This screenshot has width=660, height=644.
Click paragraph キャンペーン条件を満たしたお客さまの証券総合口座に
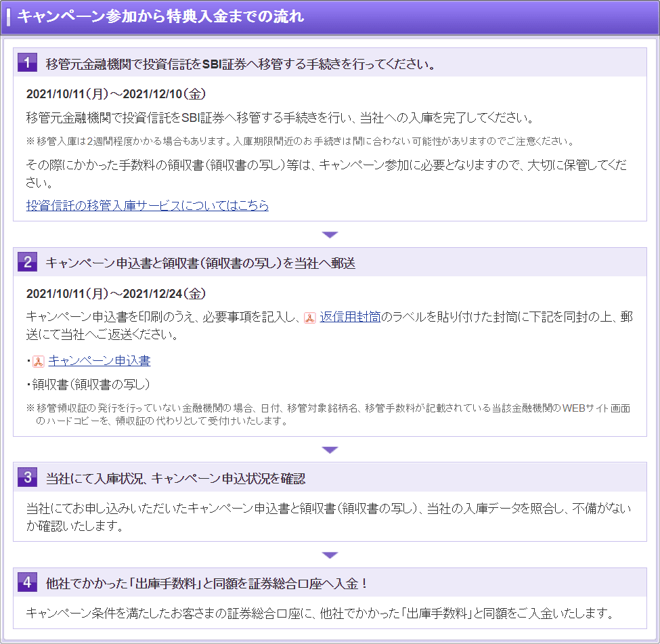(321, 614)
